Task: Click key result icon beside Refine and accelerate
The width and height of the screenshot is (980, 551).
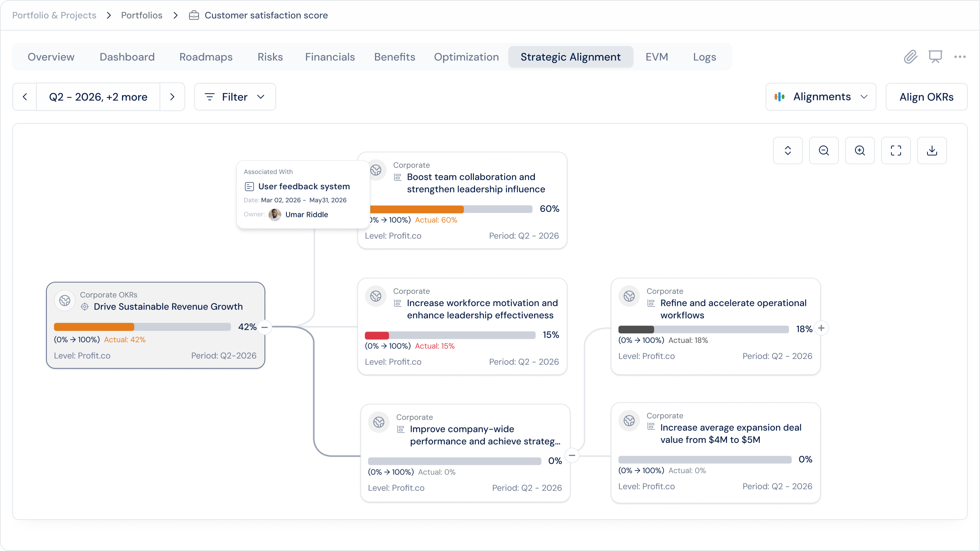Action: pyautogui.click(x=651, y=303)
